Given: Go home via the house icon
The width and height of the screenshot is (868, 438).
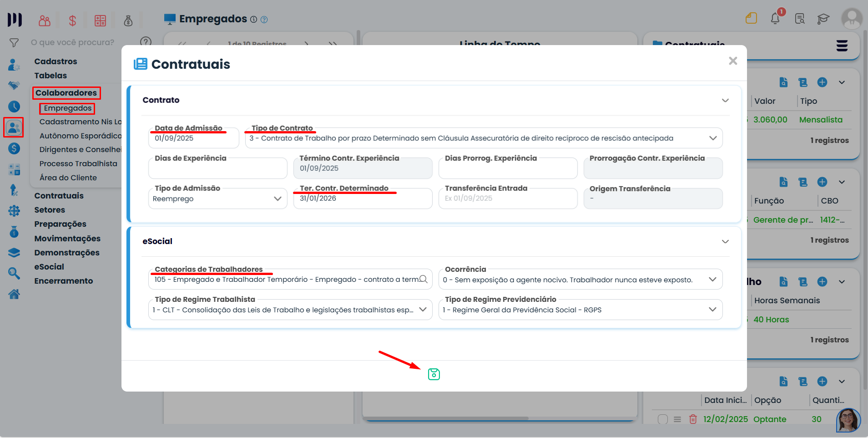Looking at the screenshot, I should pos(14,295).
